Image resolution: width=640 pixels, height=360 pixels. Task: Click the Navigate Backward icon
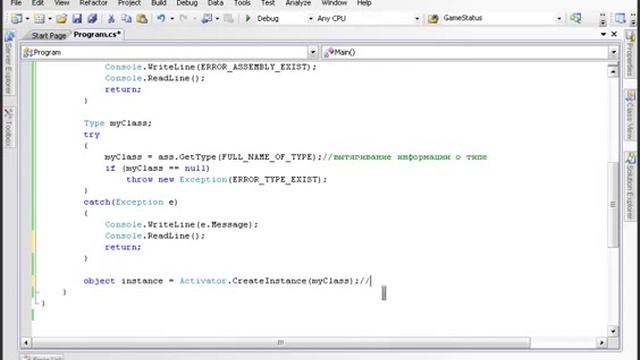[207, 18]
